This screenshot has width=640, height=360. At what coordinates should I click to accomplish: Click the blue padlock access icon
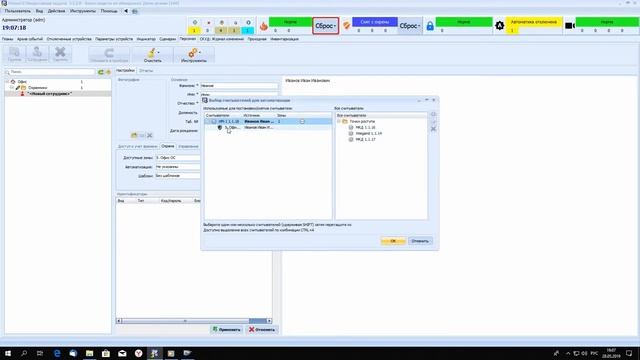click(430, 26)
